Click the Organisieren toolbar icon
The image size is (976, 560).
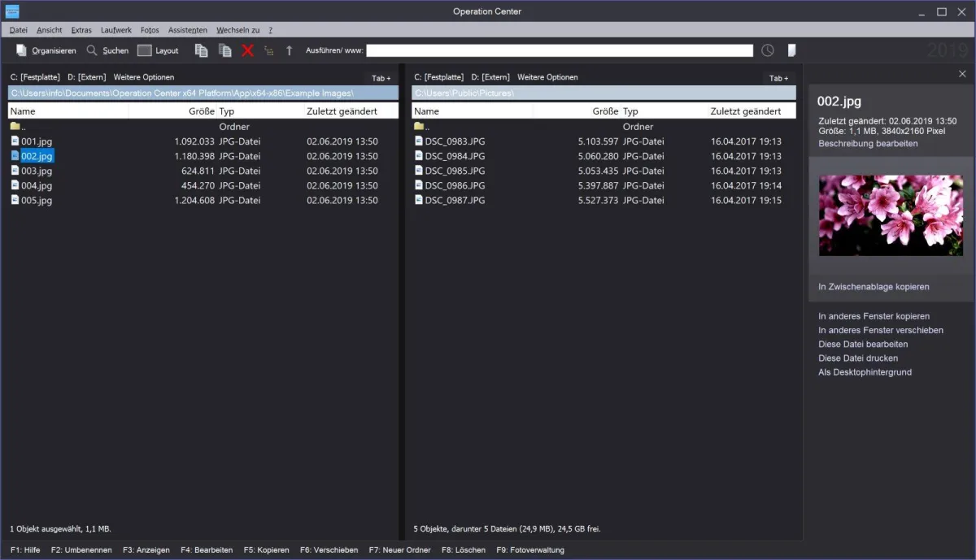[x=22, y=50]
